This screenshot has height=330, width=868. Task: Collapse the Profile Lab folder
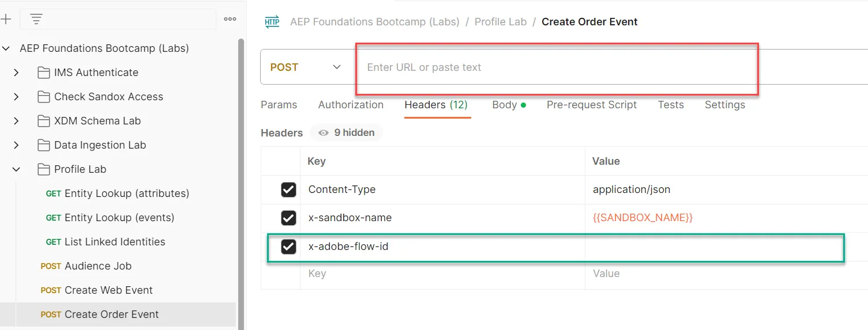[16, 169]
